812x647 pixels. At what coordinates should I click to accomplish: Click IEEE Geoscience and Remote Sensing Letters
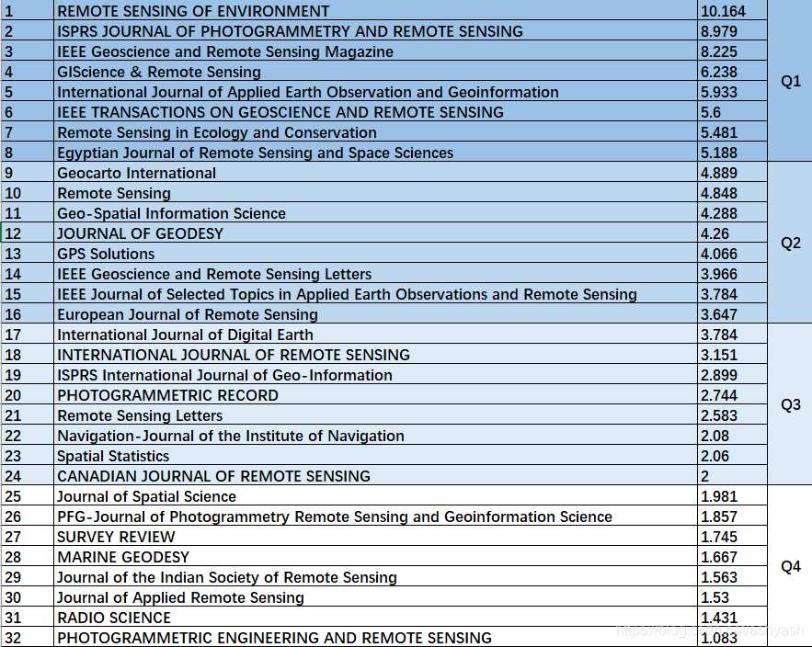(375, 273)
